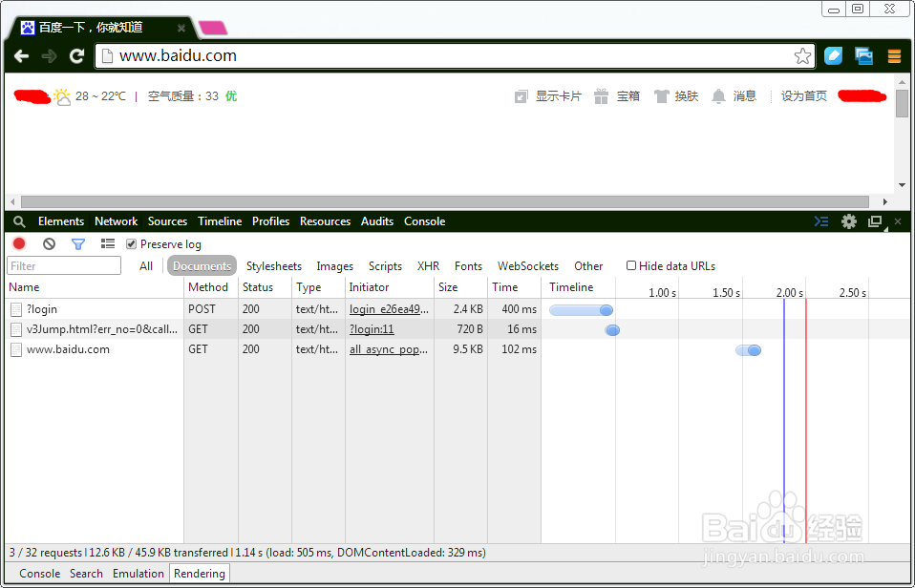Sort by Status column header
Viewport: 915px width, 588px height.
click(x=265, y=287)
